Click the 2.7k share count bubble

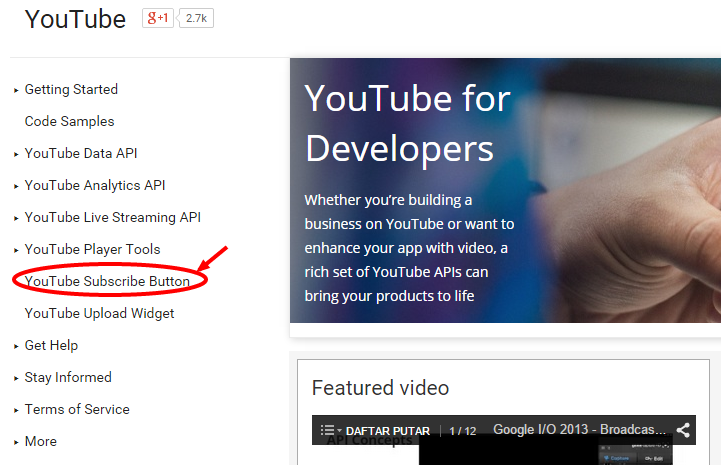click(196, 18)
